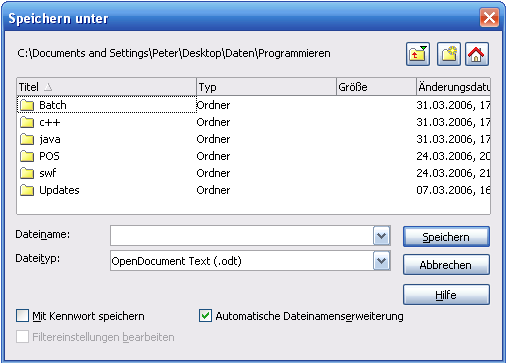Sort by Titel column header
507x363 pixels.
pyautogui.click(x=107, y=87)
